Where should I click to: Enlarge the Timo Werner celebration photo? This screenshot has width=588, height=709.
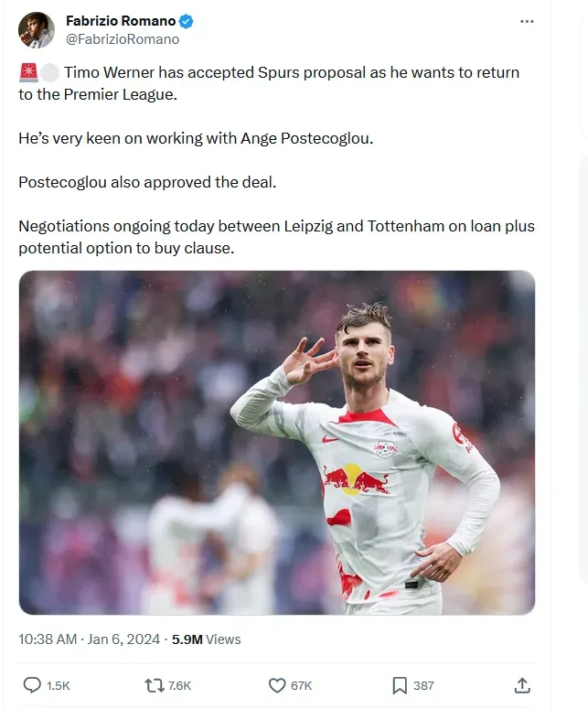click(x=277, y=443)
